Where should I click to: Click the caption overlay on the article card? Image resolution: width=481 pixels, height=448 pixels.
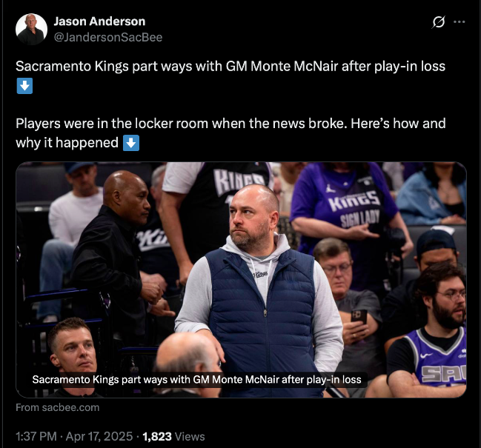pos(196,380)
